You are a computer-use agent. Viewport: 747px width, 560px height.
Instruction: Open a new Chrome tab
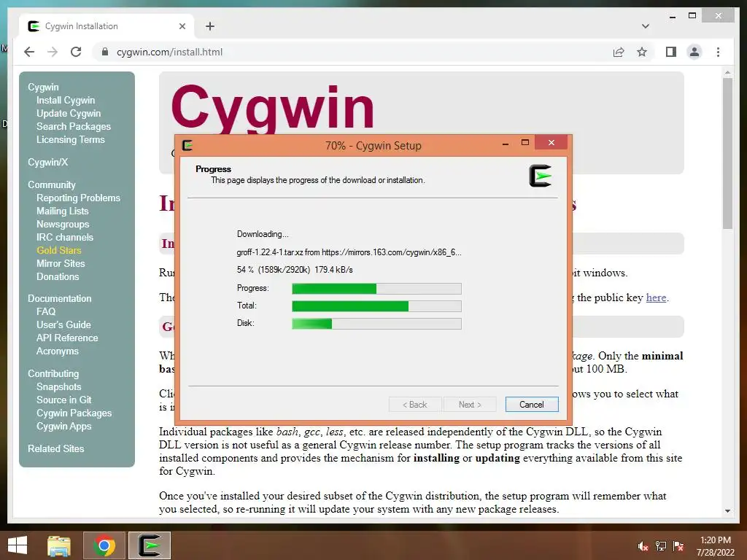tap(210, 26)
